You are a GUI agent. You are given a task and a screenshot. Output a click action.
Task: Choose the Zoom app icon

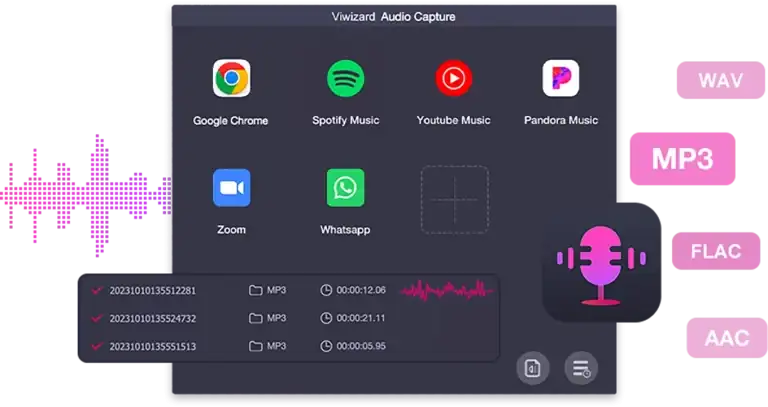click(x=232, y=188)
